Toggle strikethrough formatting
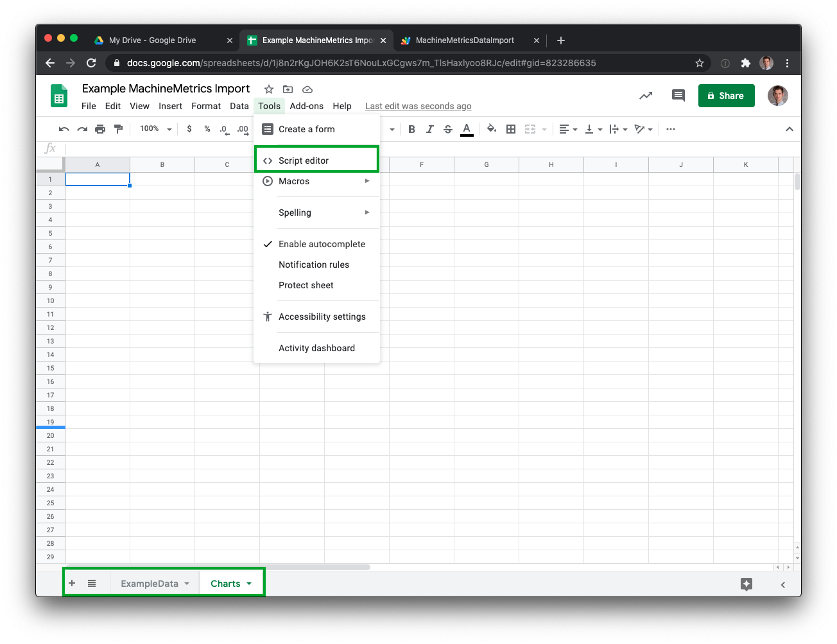Viewport: 837px width, 644px height. tap(448, 129)
